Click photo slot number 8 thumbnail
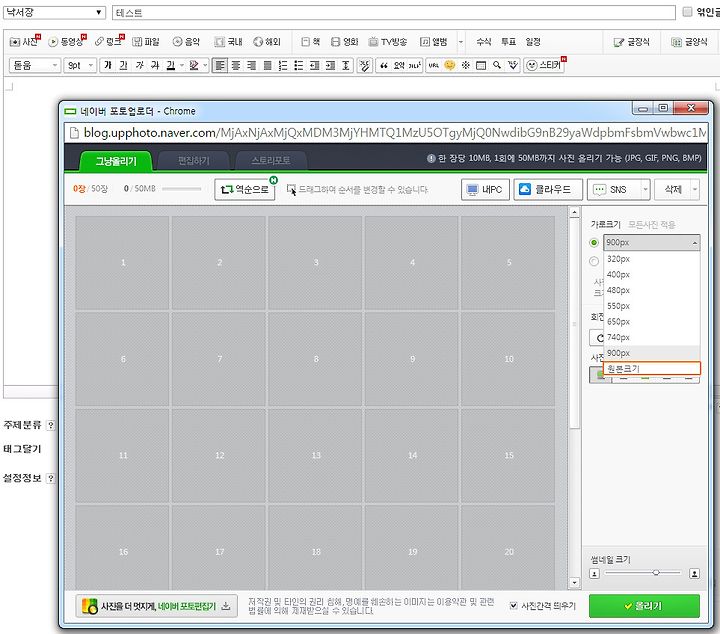This screenshot has height=634, width=720. pos(315,359)
